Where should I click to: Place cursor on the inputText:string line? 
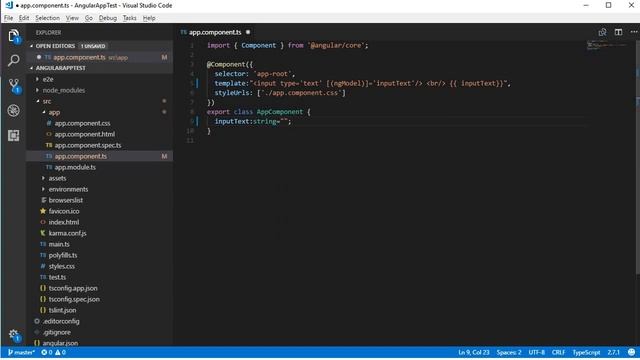[253, 122]
